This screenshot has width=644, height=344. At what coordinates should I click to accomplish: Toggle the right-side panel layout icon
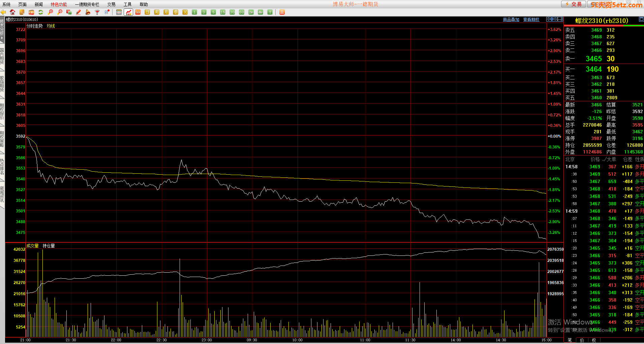pos(560,19)
